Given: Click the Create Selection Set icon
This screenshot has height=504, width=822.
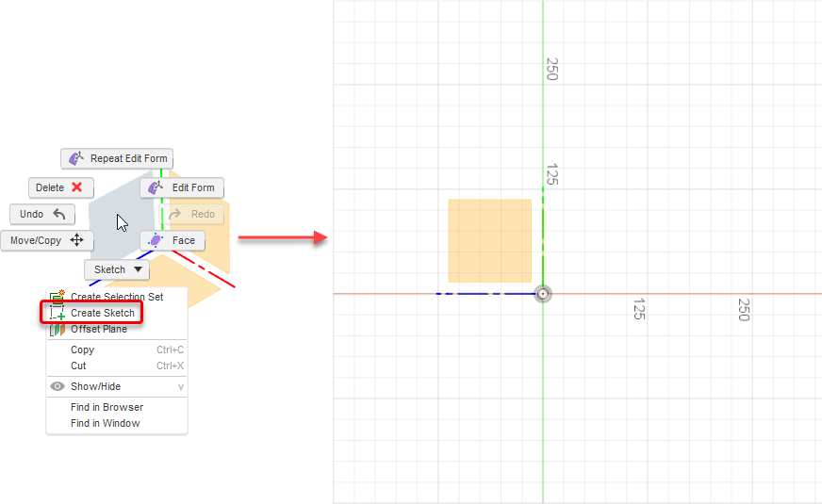Looking at the screenshot, I should [58, 297].
